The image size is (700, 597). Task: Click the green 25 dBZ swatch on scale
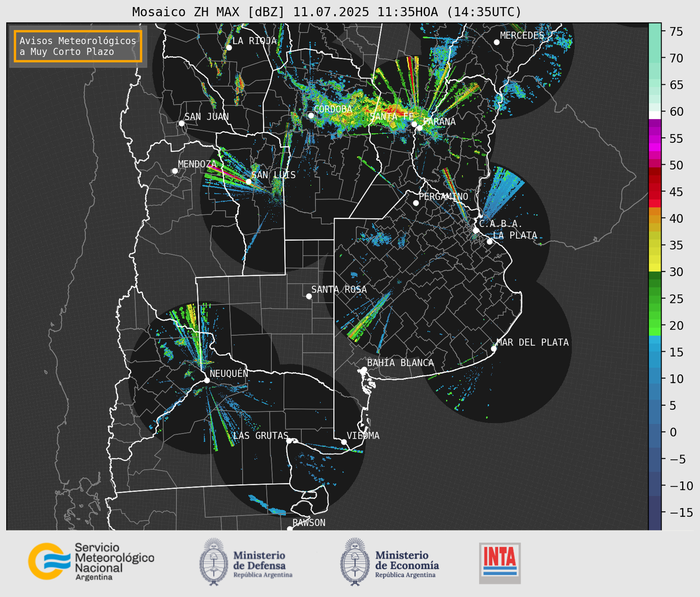coord(655,299)
